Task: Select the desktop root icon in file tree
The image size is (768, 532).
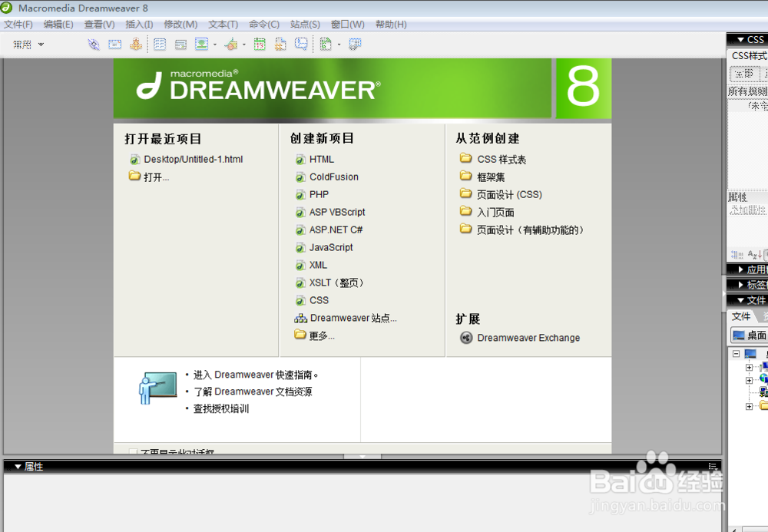Action: [750, 353]
